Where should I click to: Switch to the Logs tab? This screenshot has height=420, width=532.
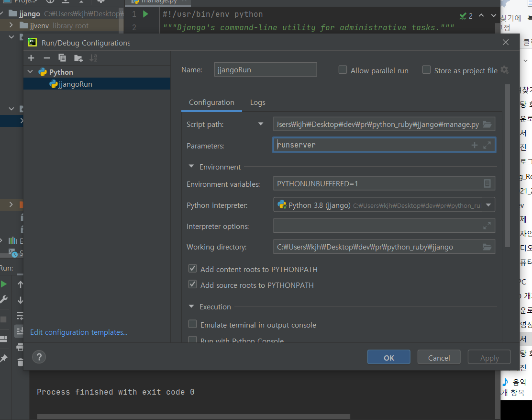pos(257,102)
